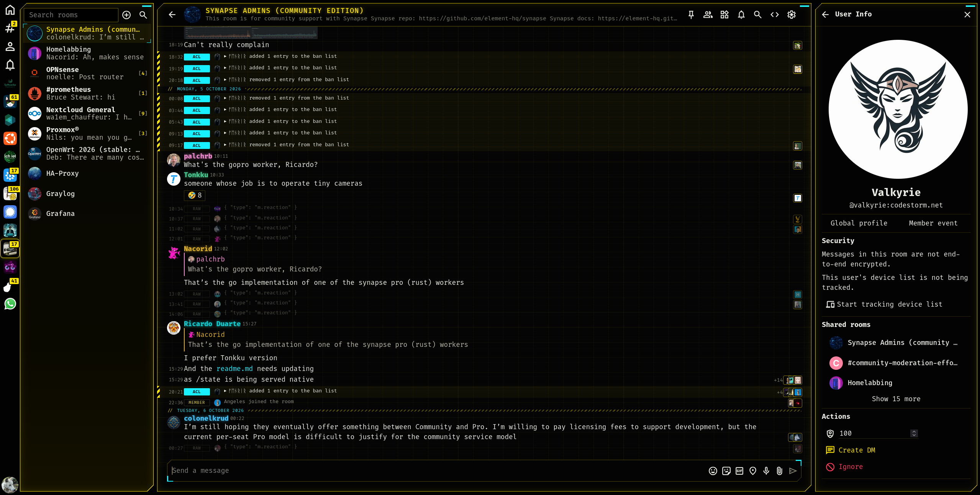
Task: Open the sticker picker in composer
Action: click(726, 471)
